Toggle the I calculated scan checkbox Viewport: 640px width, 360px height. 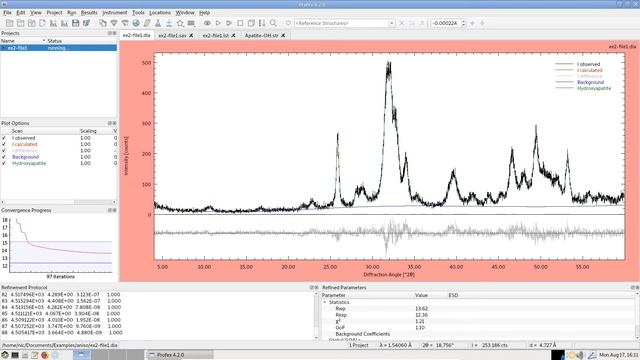click(x=4, y=144)
